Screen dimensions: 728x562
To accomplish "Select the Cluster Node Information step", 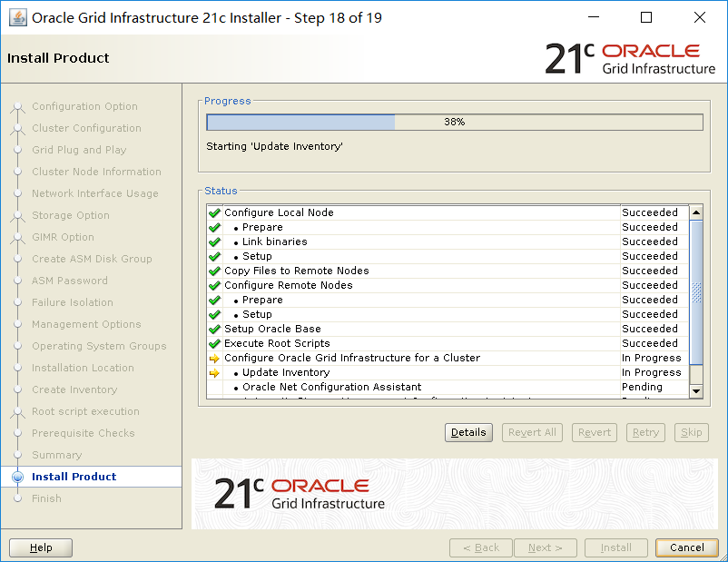I will pyautogui.click(x=96, y=172).
